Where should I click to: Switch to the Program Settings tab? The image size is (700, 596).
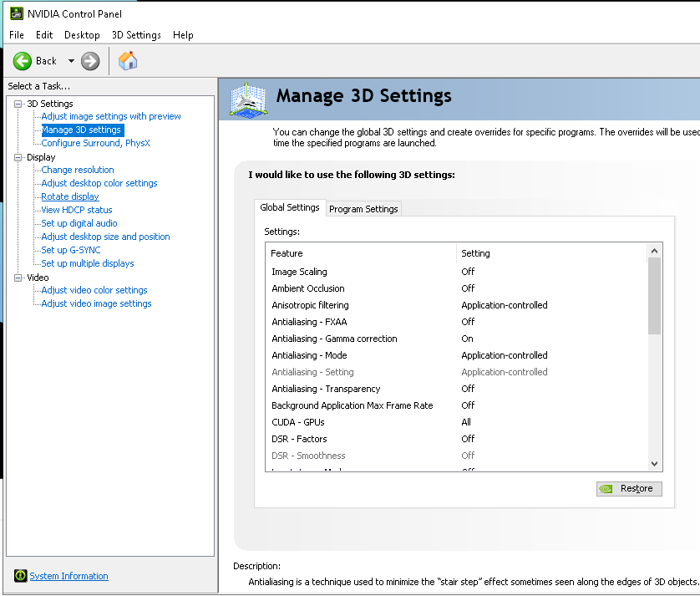pos(363,208)
